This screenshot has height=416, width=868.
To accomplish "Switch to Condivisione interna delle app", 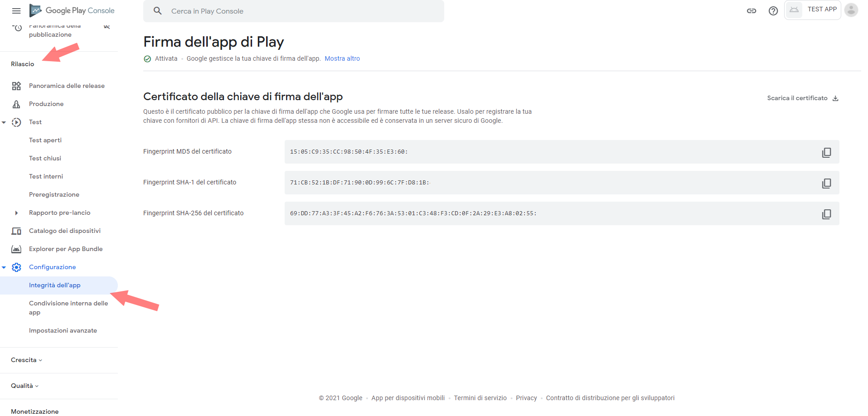I will coord(68,307).
